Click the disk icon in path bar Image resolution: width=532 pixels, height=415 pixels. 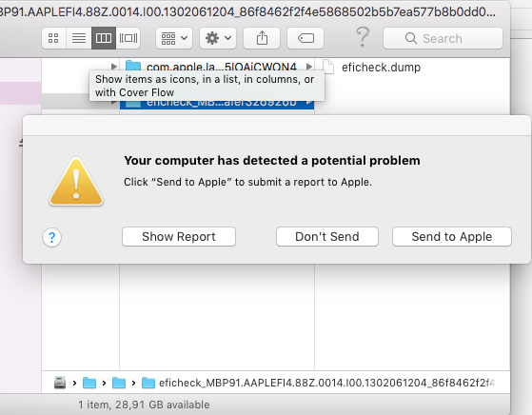point(60,383)
